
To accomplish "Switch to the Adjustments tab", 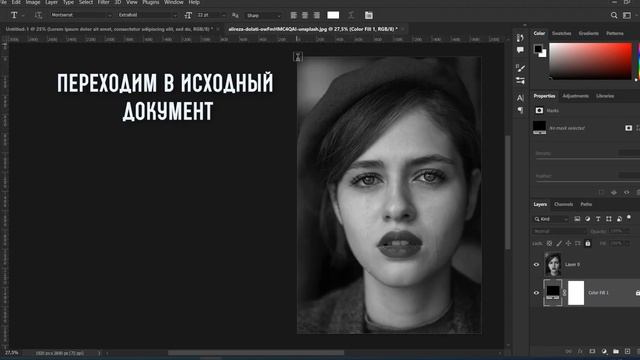I will tap(576, 96).
